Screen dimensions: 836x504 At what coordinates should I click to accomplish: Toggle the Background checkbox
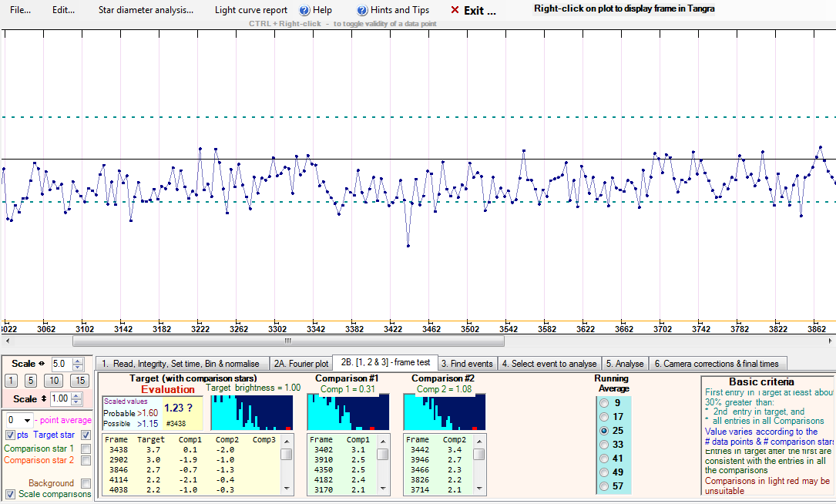(86, 483)
